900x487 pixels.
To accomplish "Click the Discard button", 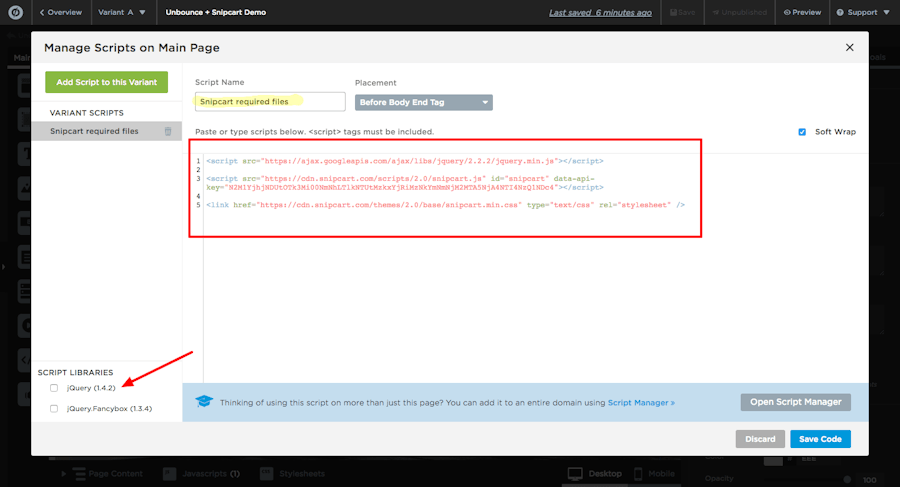I will [760, 439].
